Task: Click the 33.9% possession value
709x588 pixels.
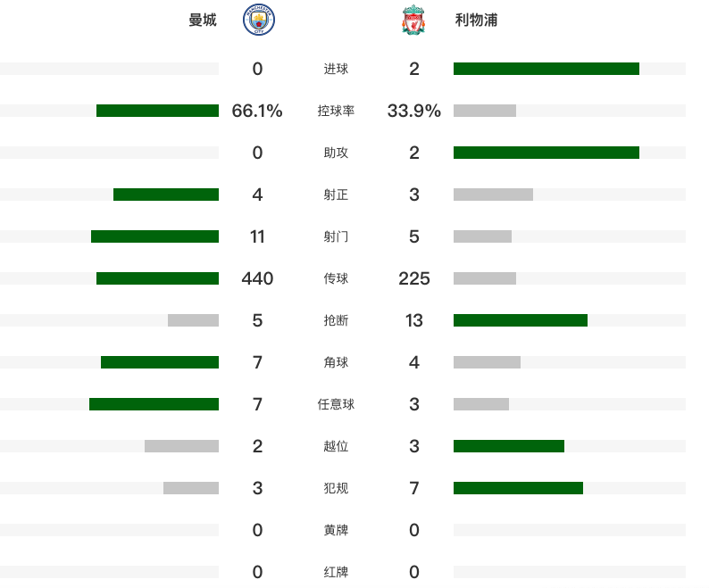Action: click(x=413, y=111)
